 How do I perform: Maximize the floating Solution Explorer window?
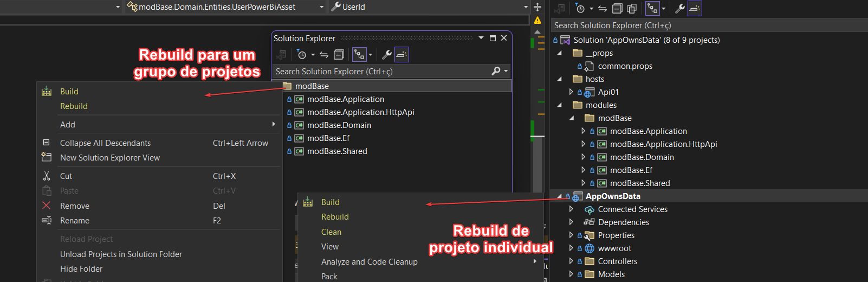coord(493,38)
